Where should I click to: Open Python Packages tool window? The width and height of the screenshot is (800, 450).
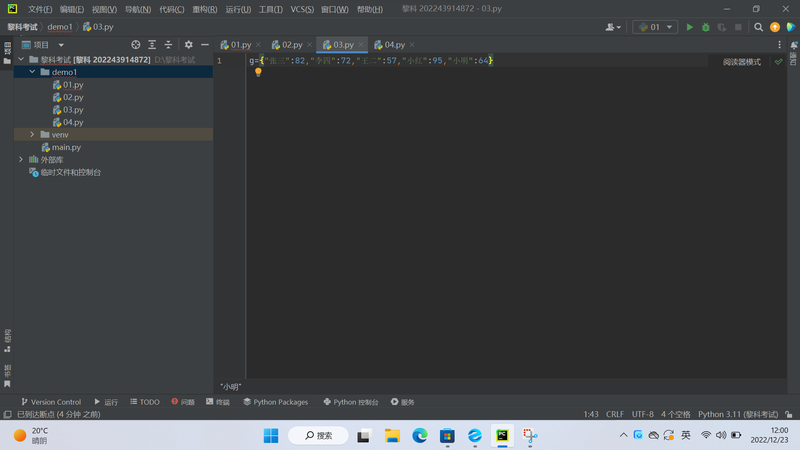coord(276,402)
